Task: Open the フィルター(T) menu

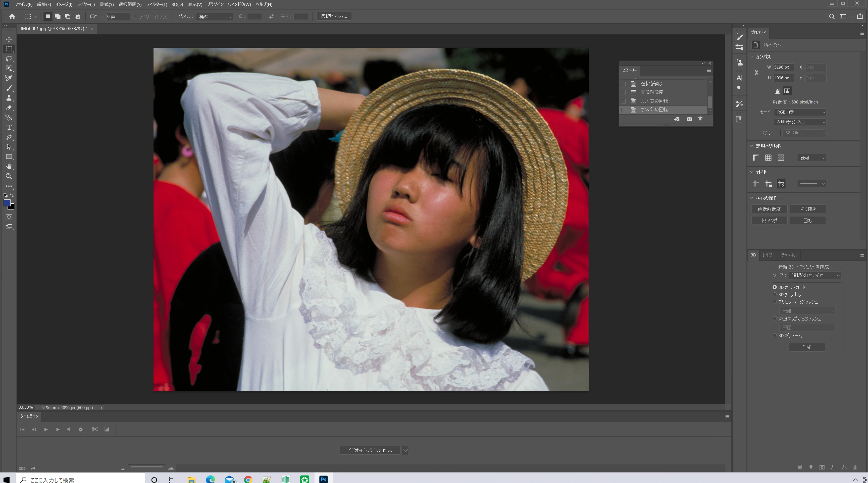Action: click(156, 4)
